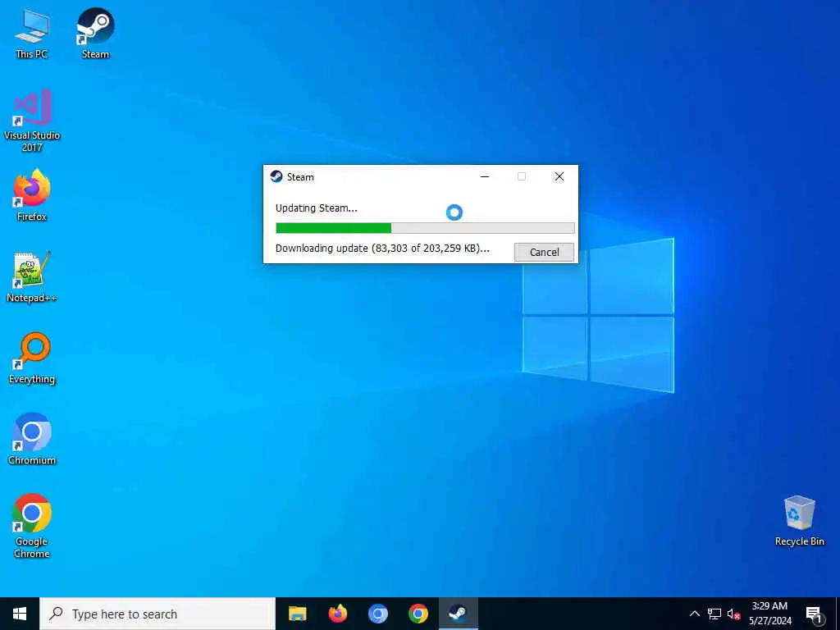
Task: Expand the hidden system tray icons
Action: (x=694, y=614)
